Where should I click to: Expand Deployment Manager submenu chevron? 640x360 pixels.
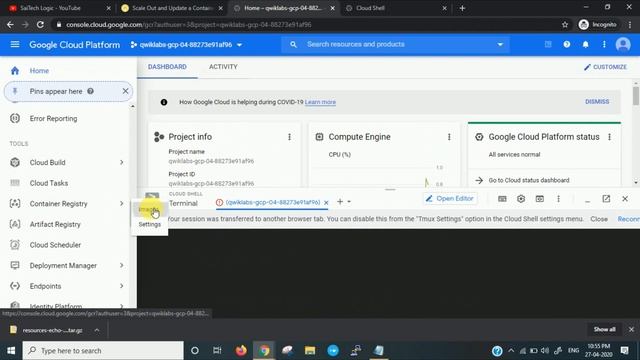coord(122,265)
